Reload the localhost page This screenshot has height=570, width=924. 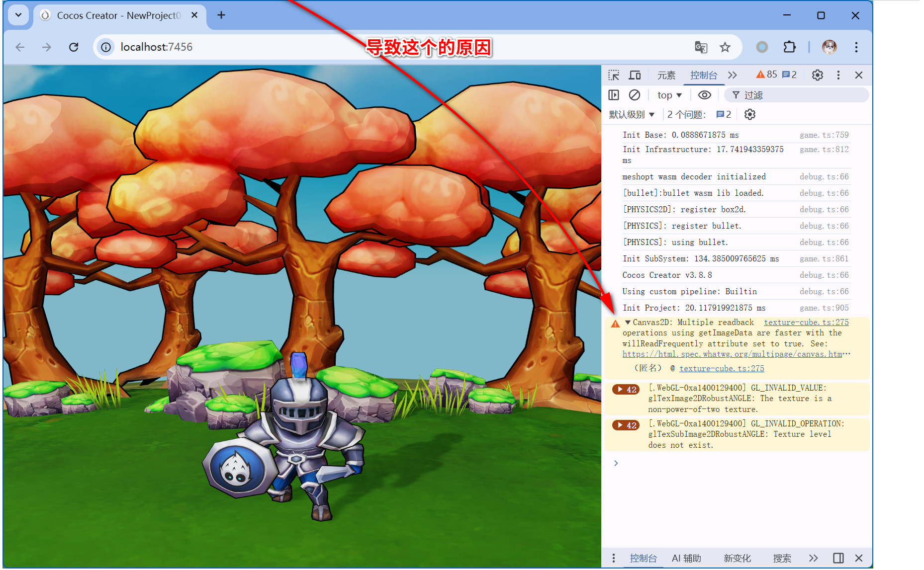74,47
